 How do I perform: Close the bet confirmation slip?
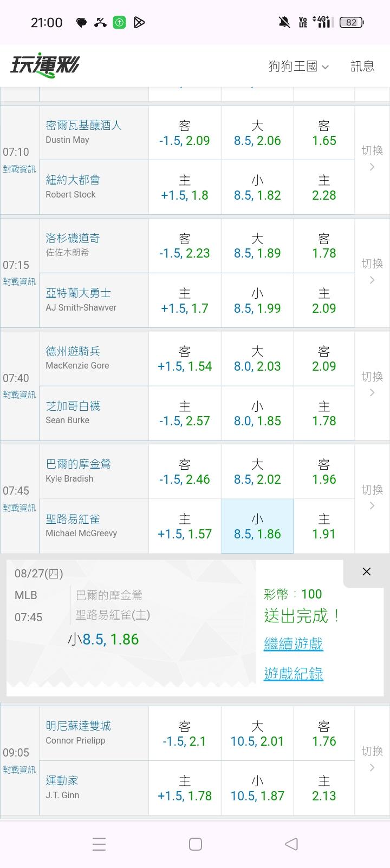click(367, 571)
